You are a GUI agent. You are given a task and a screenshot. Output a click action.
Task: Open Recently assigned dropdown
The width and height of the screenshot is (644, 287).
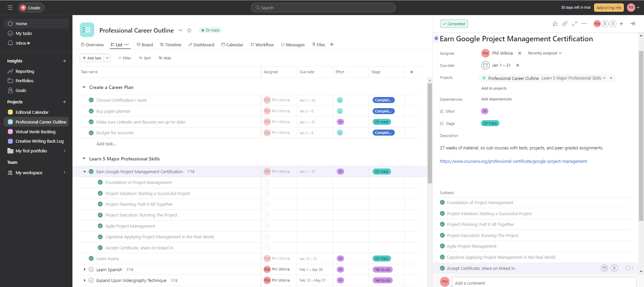(544, 53)
